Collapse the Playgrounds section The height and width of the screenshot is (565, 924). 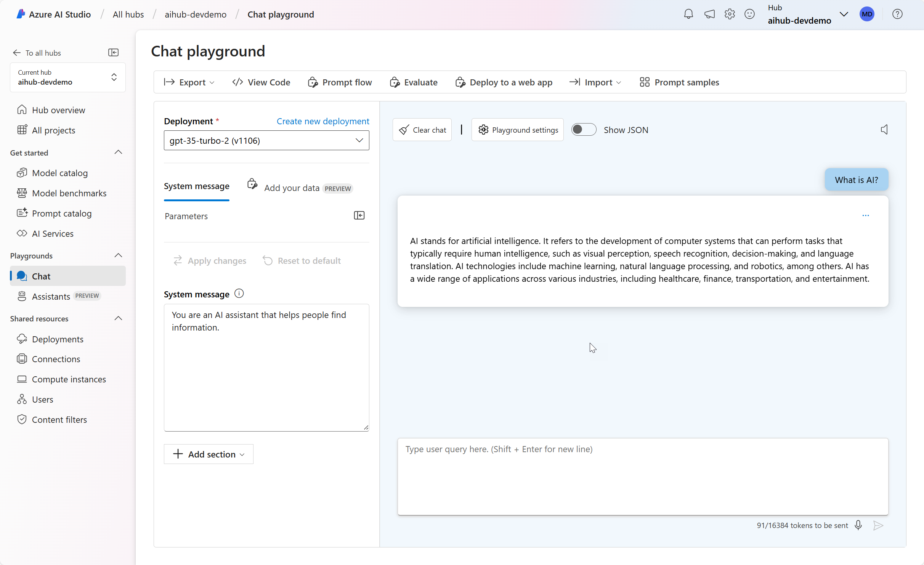pos(118,255)
